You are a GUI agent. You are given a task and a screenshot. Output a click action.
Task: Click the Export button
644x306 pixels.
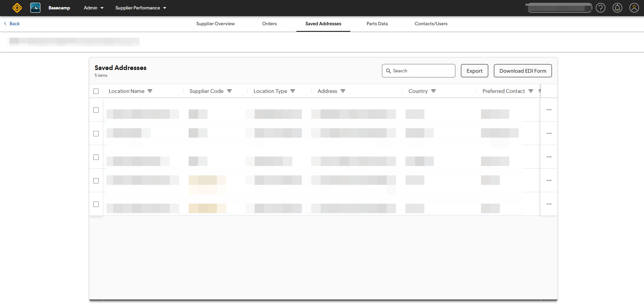coord(474,71)
